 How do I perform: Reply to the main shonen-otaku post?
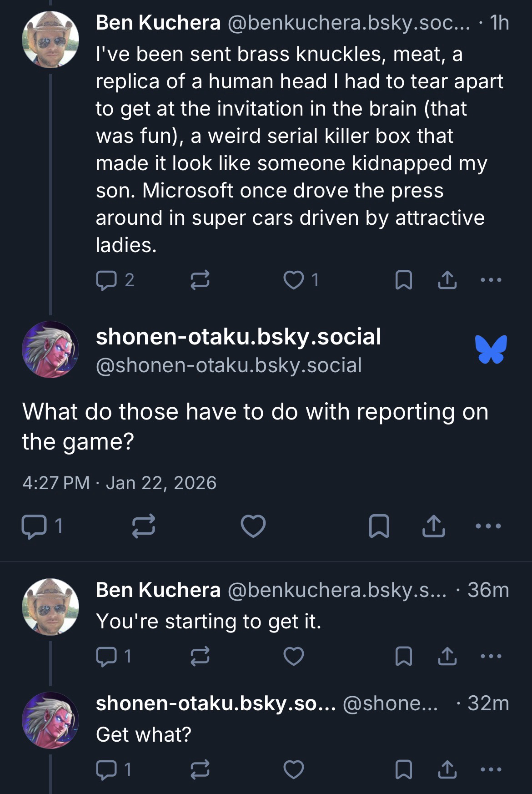(x=34, y=526)
